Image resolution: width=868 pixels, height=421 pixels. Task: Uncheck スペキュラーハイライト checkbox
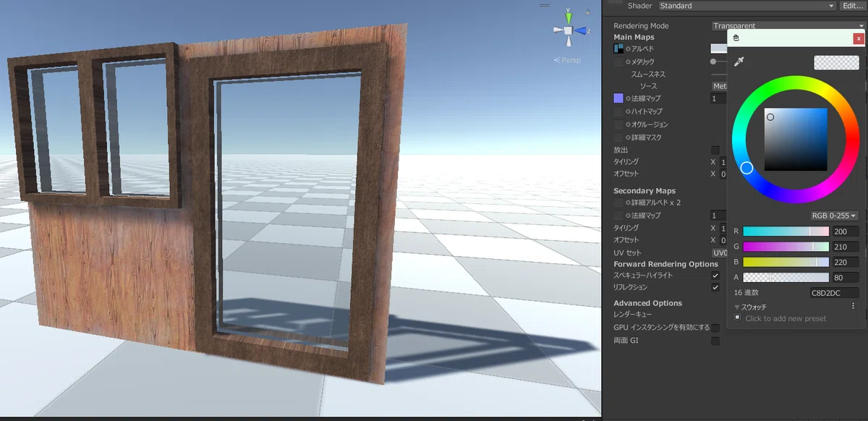(x=715, y=276)
